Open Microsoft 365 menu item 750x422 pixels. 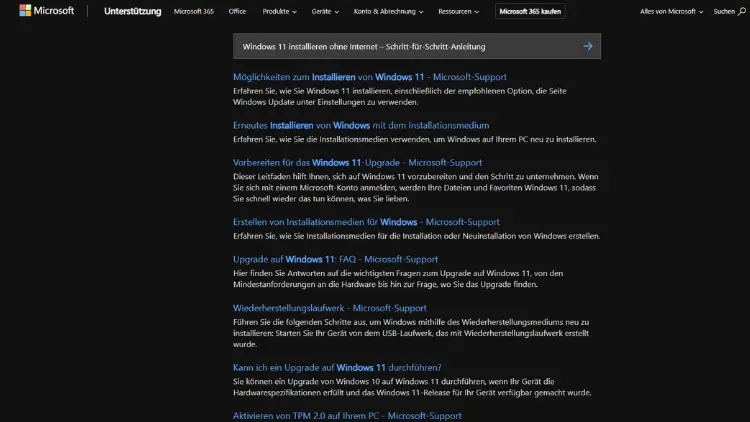pos(194,11)
